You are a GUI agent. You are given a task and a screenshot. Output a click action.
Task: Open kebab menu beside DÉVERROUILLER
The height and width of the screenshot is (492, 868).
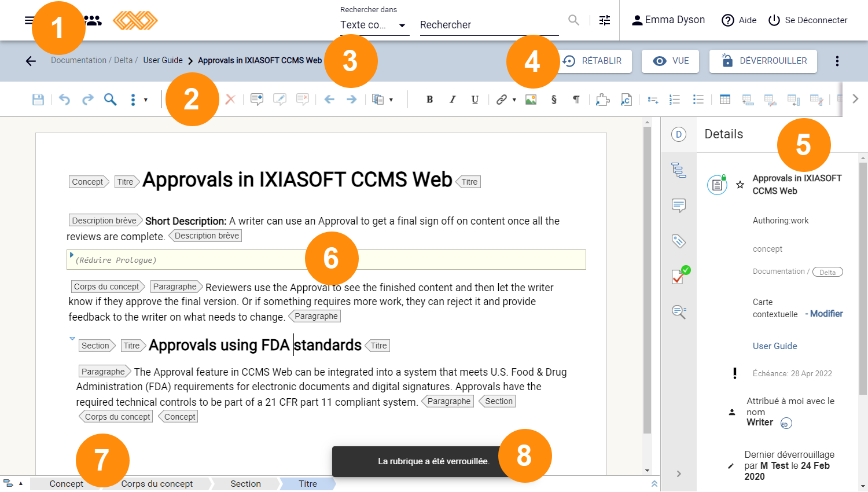837,61
